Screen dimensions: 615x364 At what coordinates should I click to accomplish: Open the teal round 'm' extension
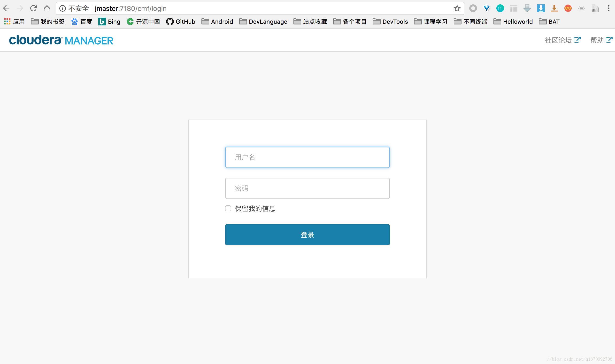coord(500,8)
